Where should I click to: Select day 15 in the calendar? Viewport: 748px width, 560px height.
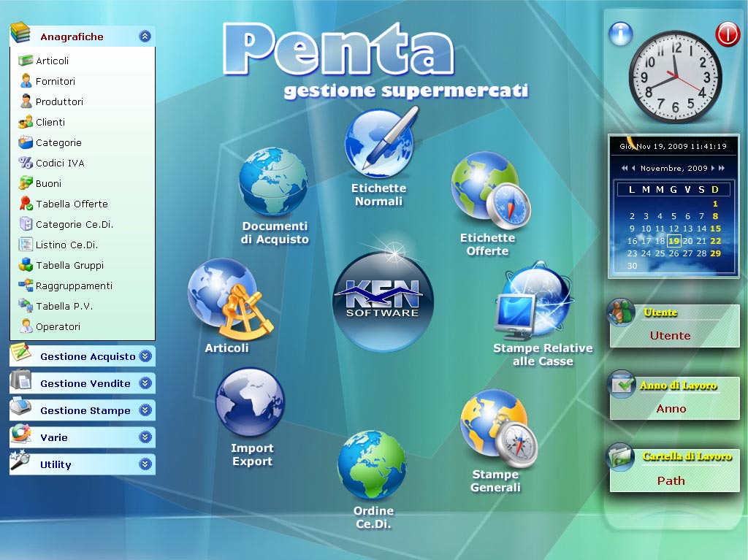point(715,229)
